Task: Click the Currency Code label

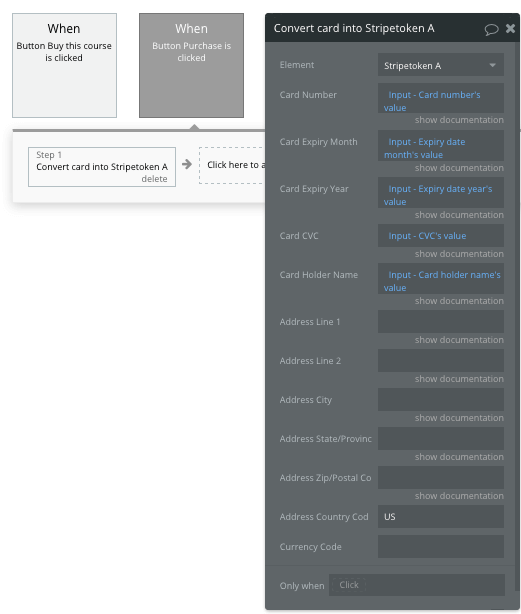Action: coord(310,547)
